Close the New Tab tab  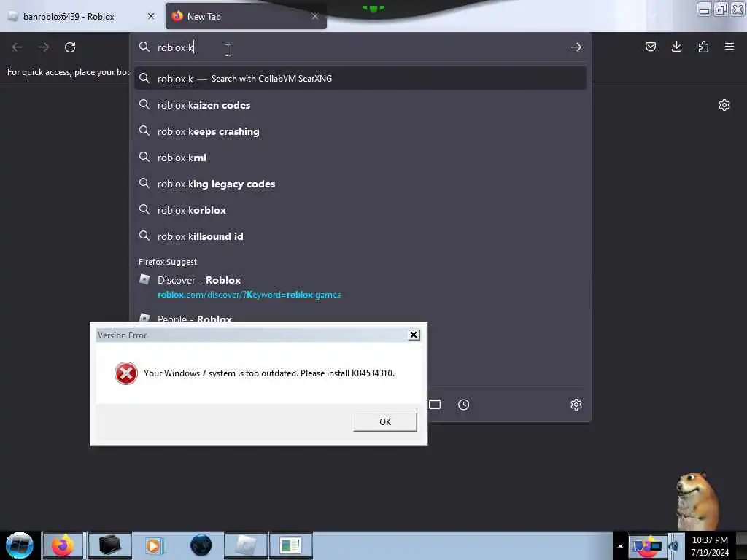coord(315,17)
